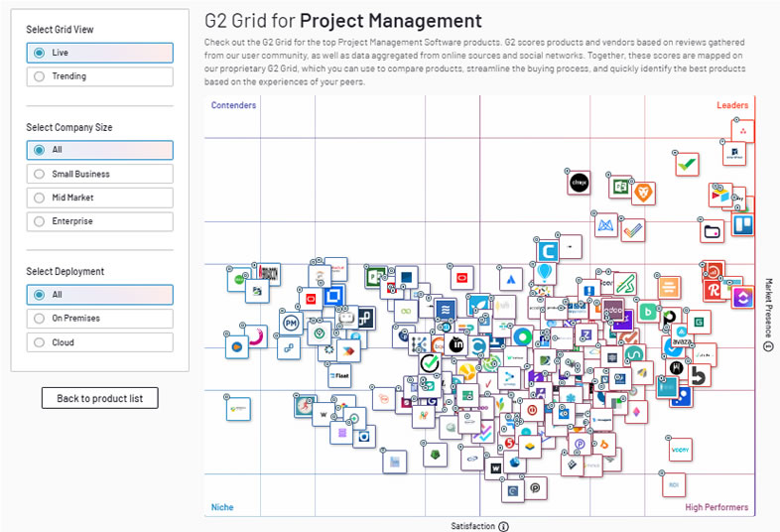Image resolution: width=780 pixels, height=532 pixels.
Task: Open the orange play-button logo tile
Action: click(x=237, y=346)
